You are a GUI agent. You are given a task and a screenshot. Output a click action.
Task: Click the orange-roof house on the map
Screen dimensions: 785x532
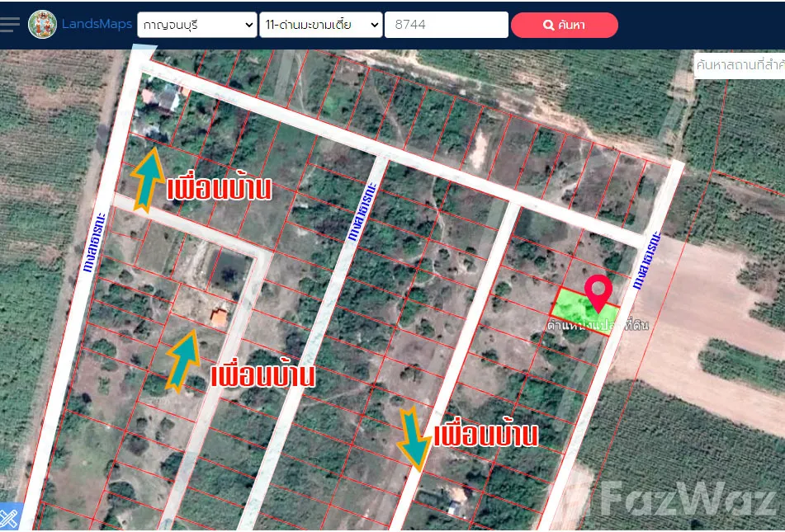pos(219,316)
